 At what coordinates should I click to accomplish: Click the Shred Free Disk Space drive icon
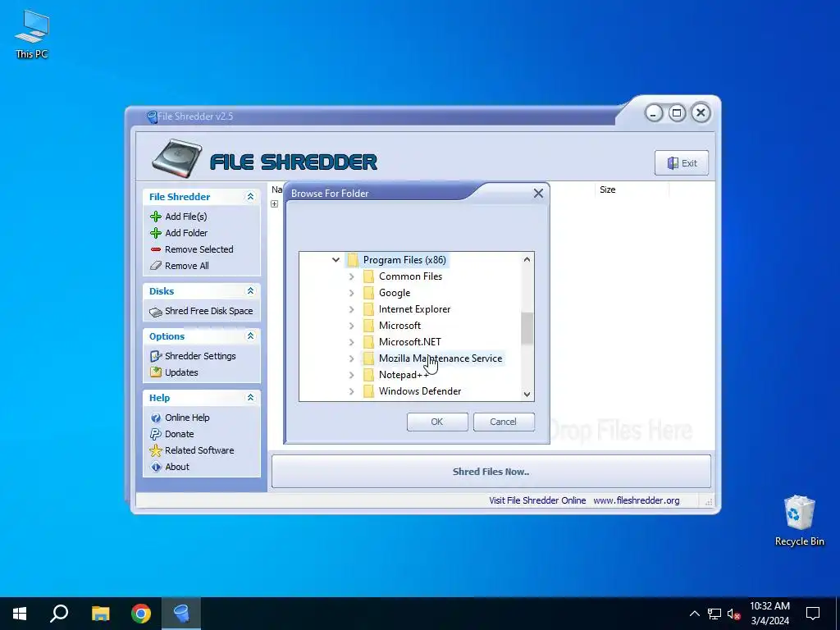(x=156, y=312)
